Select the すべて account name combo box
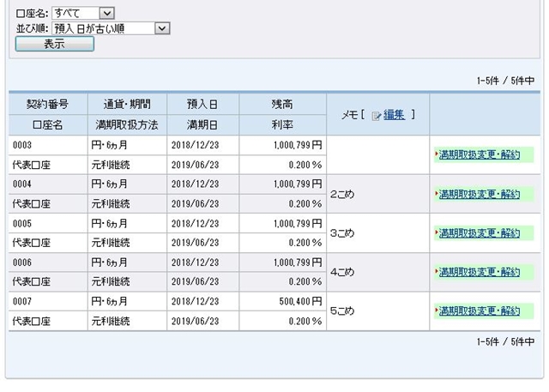The height and width of the screenshot is (392, 549). pos(83,14)
